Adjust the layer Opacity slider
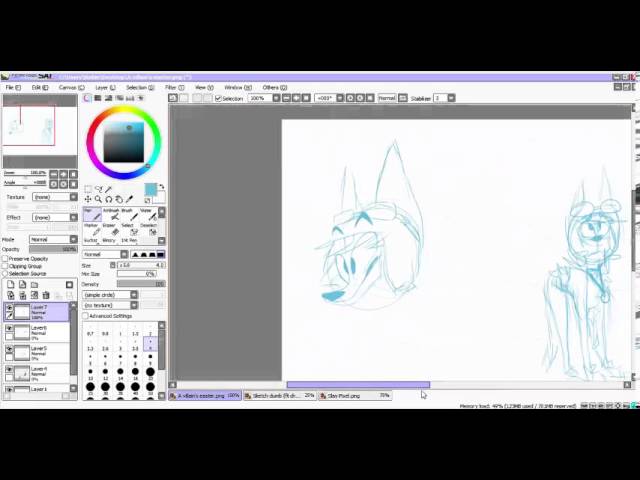Viewport: 640px width, 480px height. click(x=53, y=249)
